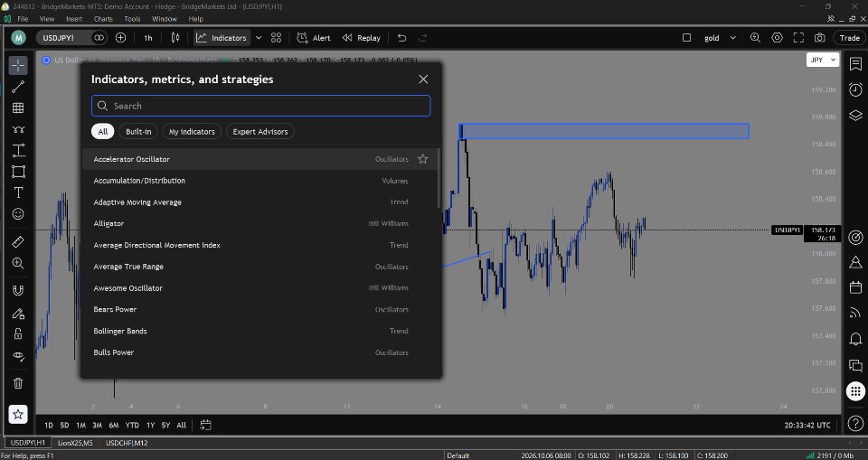
Task: Click the indicator Search input field
Action: coord(260,106)
